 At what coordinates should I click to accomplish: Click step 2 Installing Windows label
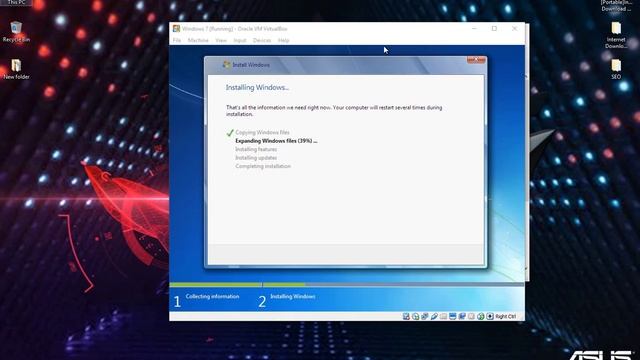pos(293,297)
